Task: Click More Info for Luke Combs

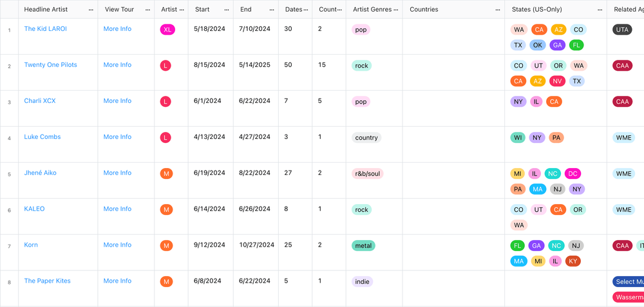Action: tap(117, 136)
